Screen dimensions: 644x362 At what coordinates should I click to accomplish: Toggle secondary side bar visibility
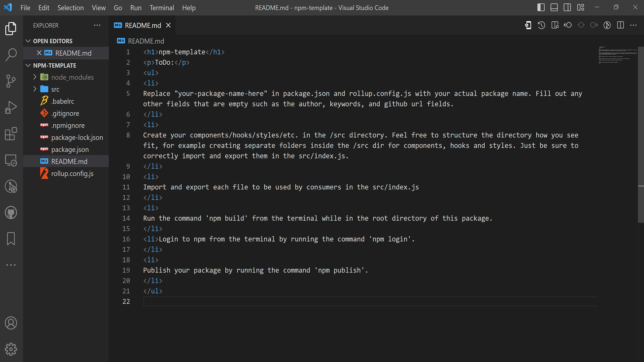tap(567, 7)
